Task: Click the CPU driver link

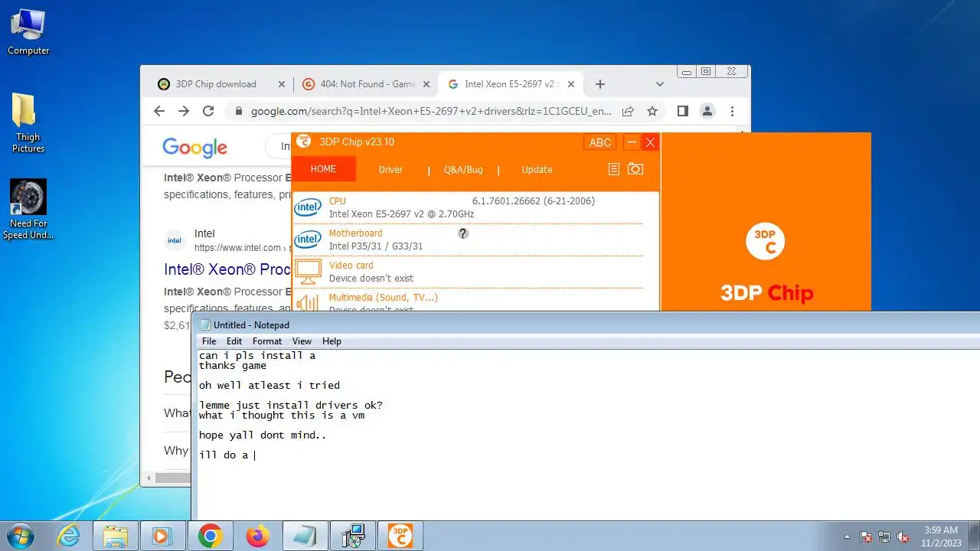Action: pyautogui.click(x=337, y=201)
